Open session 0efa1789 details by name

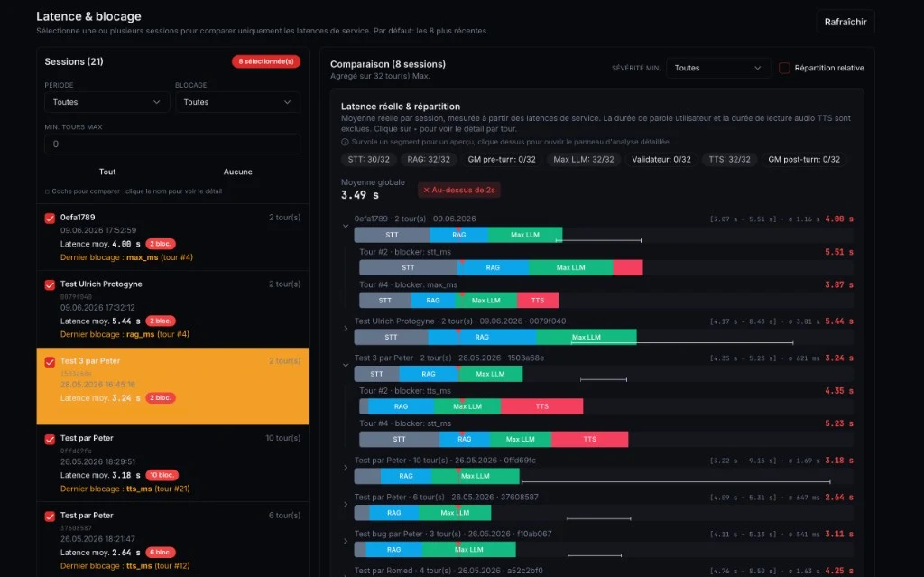[78, 217]
